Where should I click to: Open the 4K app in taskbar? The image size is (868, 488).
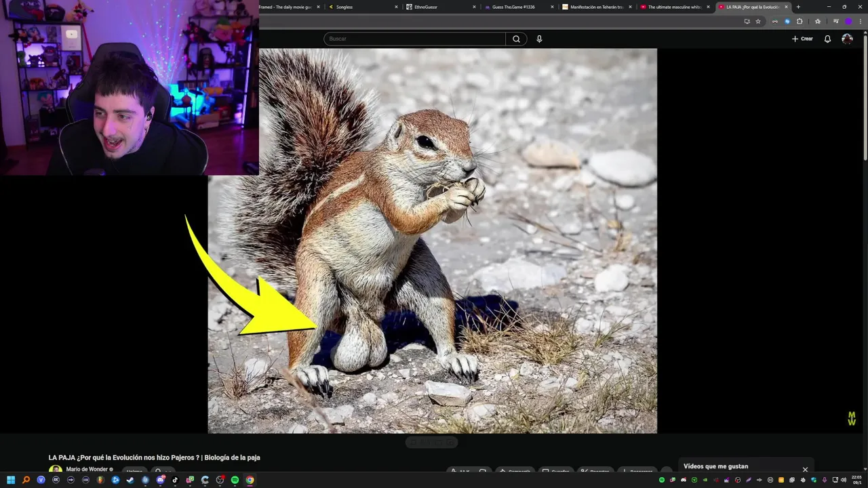[x=56, y=480]
